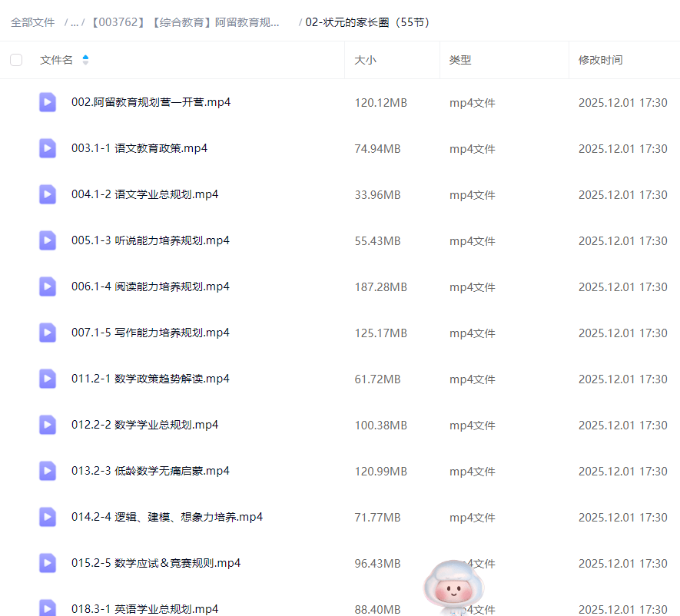Click the video icon of 015.2-5 数学应试＆竞赛规则.mp4
Image resolution: width=680 pixels, height=616 pixels.
coord(48,562)
